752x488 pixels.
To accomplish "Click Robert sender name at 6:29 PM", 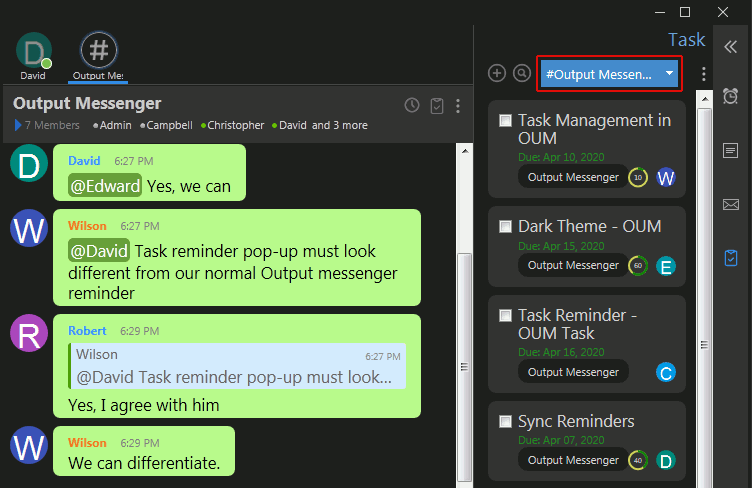I will tap(87, 331).
